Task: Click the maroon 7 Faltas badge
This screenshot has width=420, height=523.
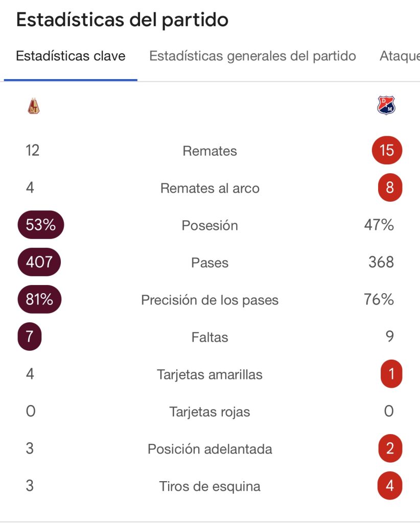Action: (30, 337)
